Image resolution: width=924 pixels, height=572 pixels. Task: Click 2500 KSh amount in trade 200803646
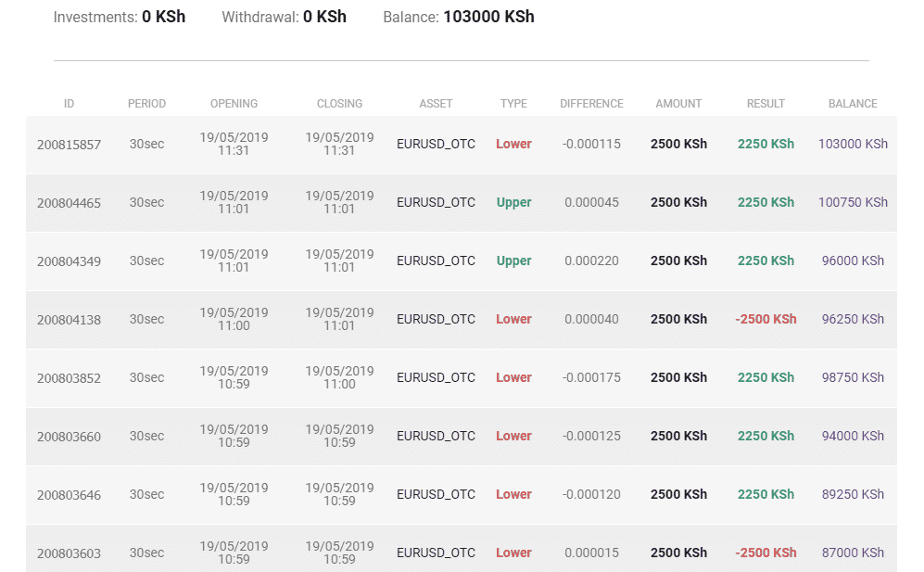[678, 494]
